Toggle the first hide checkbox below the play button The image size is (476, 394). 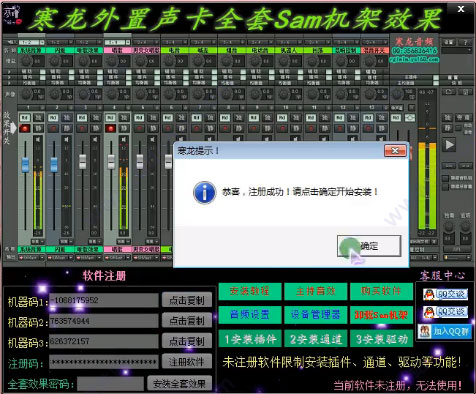[445, 178]
